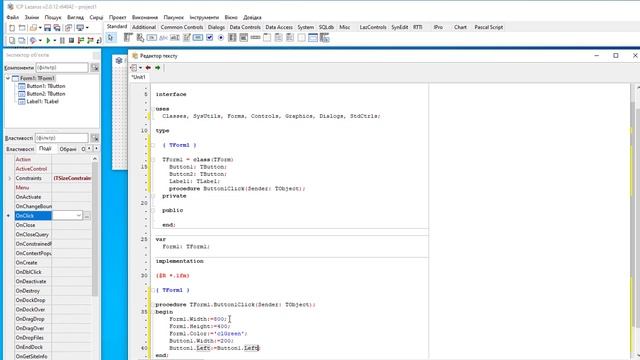Screen dimensions: 640x360
Task: Click the View Forms toolbar icon
Action: click(22, 40)
